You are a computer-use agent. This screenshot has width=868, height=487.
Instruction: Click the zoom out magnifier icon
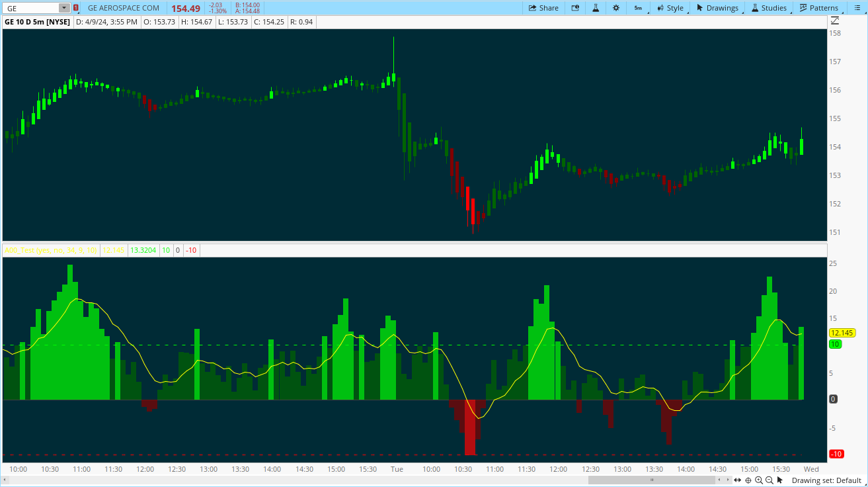coord(769,480)
